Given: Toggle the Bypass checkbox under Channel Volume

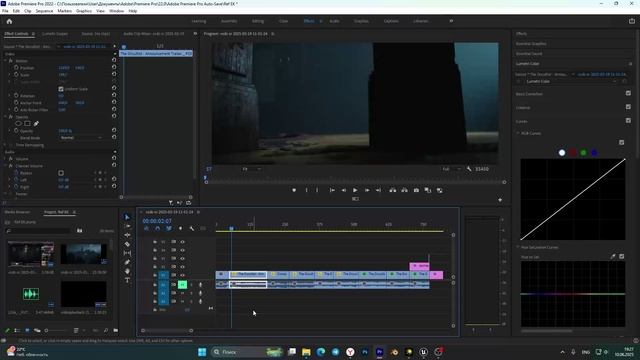Looking at the screenshot, I should 61,173.
